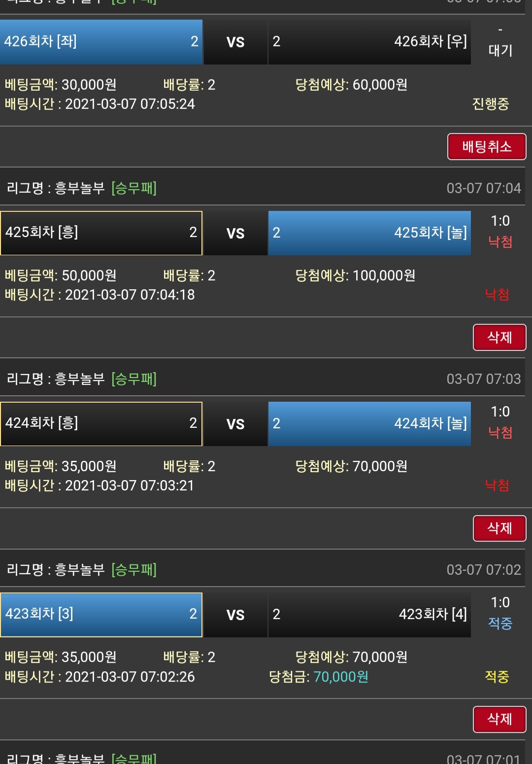
Task: Delete the 424회차 bet record
Action: point(499,528)
